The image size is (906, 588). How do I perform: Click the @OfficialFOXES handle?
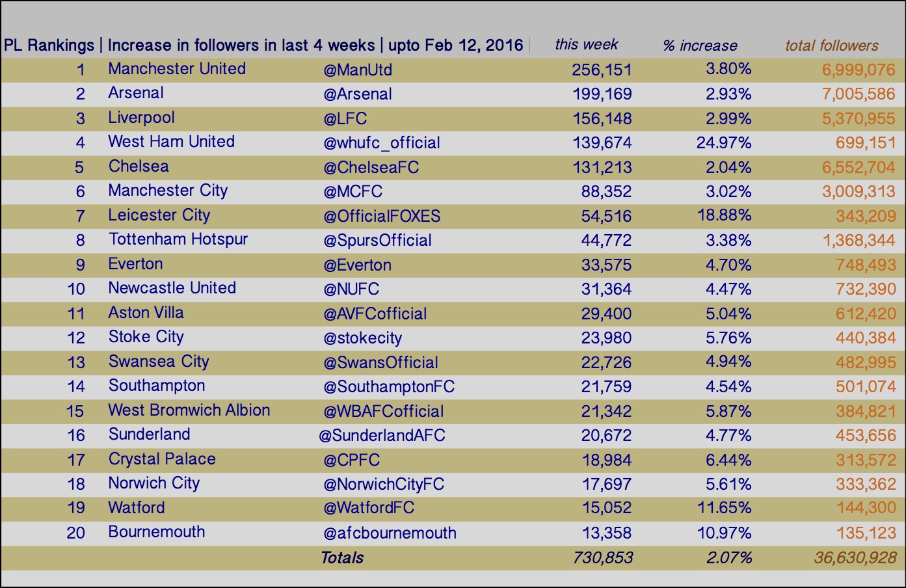pyautogui.click(x=382, y=216)
